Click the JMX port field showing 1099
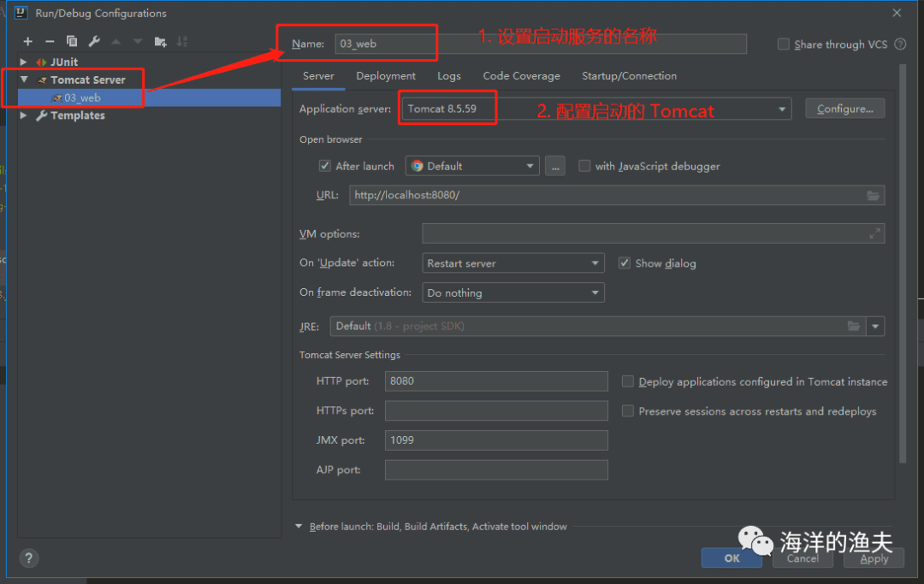This screenshot has height=584, width=924. click(x=496, y=439)
